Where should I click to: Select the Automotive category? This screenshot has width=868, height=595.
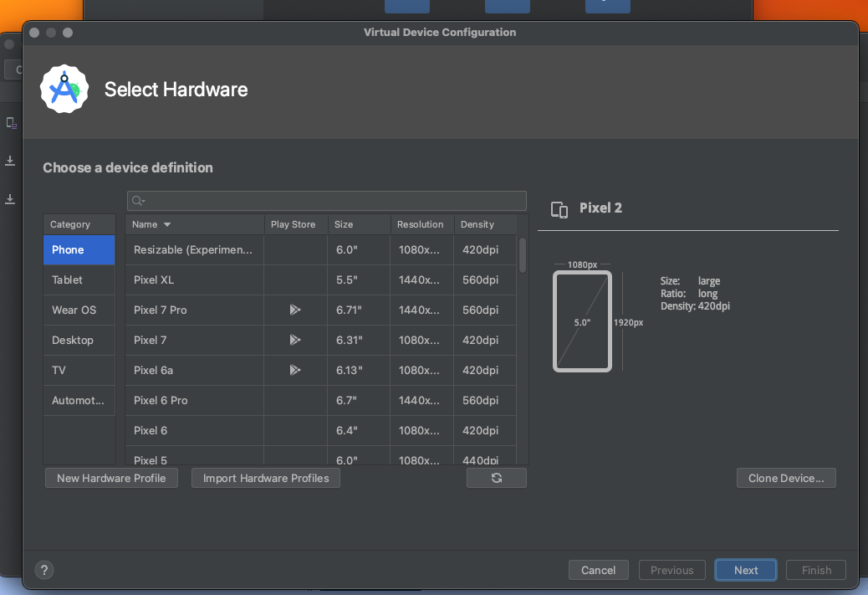pos(79,400)
